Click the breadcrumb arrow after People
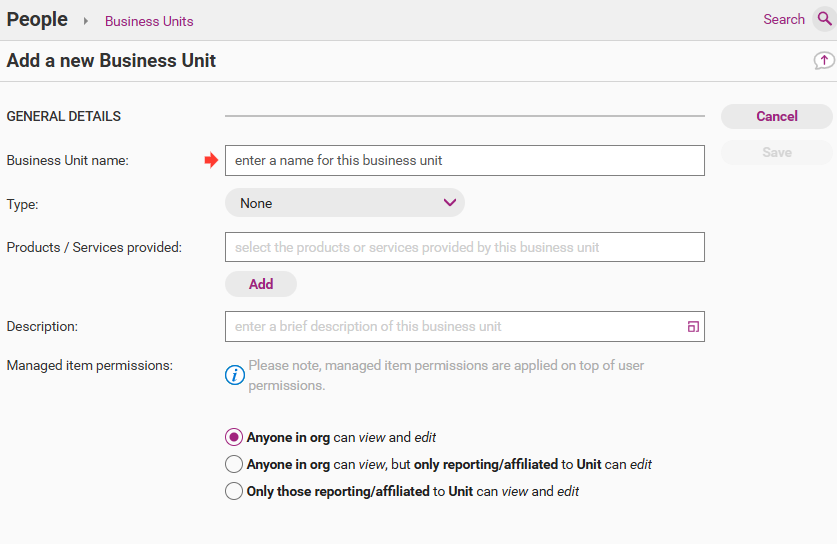 86,21
